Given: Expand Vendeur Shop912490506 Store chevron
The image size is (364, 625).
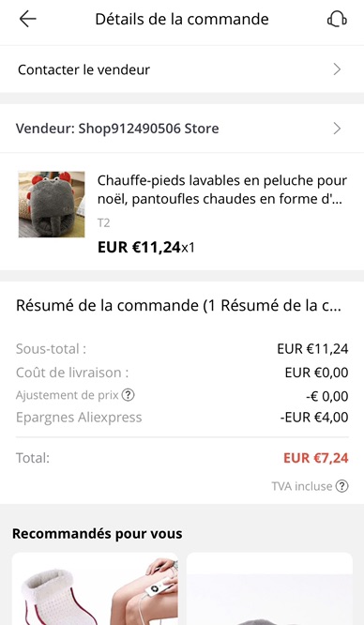Looking at the screenshot, I should click(x=337, y=129).
